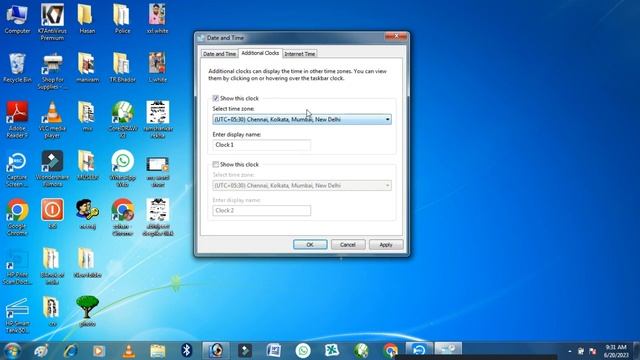Open the Computer desktop icon
The width and height of the screenshot is (640, 360).
pyautogui.click(x=17, y=18)
